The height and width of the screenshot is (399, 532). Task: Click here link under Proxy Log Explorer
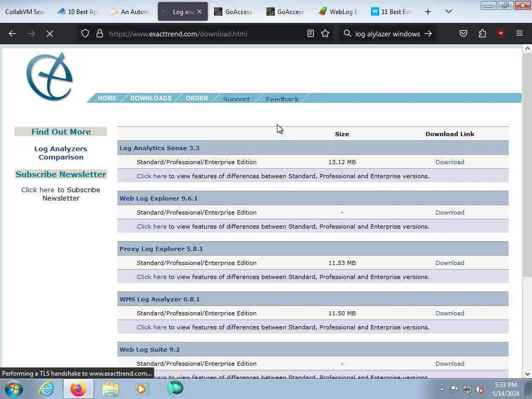[x=152, y=277]
